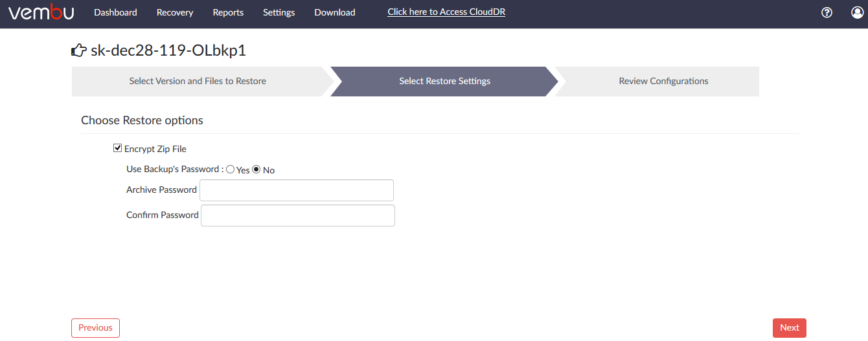
Task: Open the Dashboard menu
Action: point(115,12)
